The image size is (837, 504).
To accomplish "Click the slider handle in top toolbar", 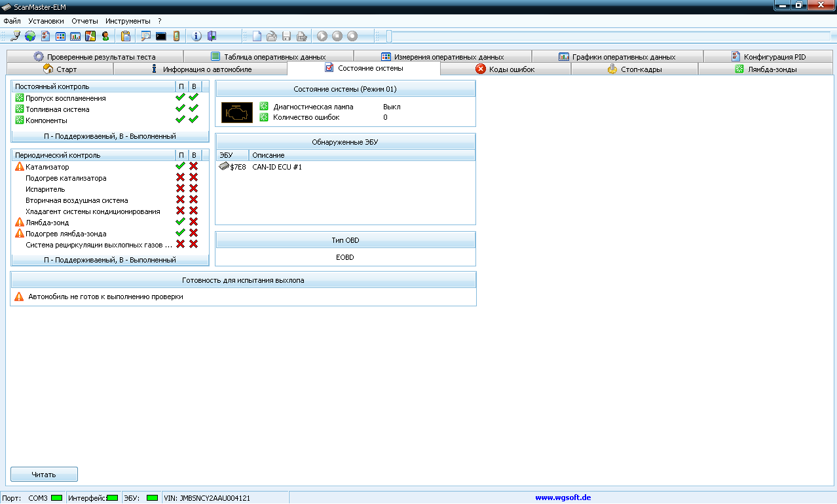I will click(389, 37).
